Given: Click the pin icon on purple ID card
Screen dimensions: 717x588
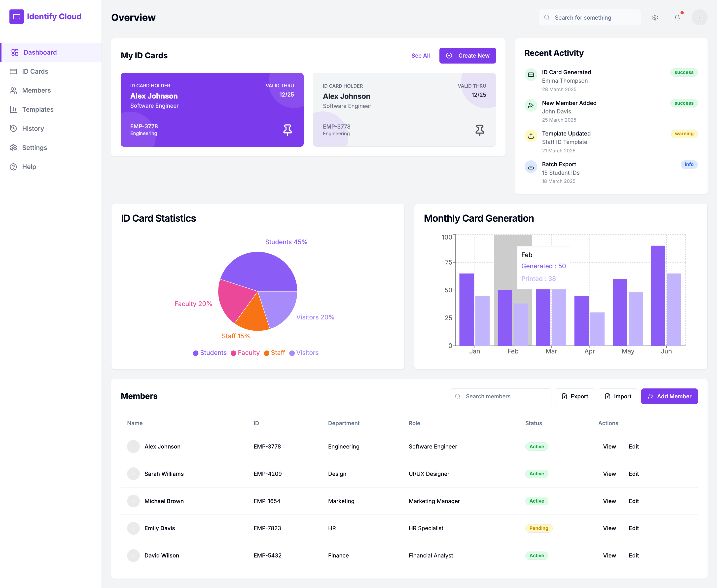Looking at the screenshot, I should click(287, 130).
